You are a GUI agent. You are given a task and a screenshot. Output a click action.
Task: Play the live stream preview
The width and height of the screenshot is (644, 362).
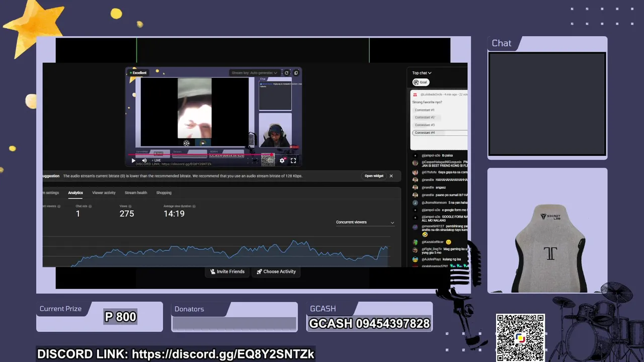tap(133, 160)
